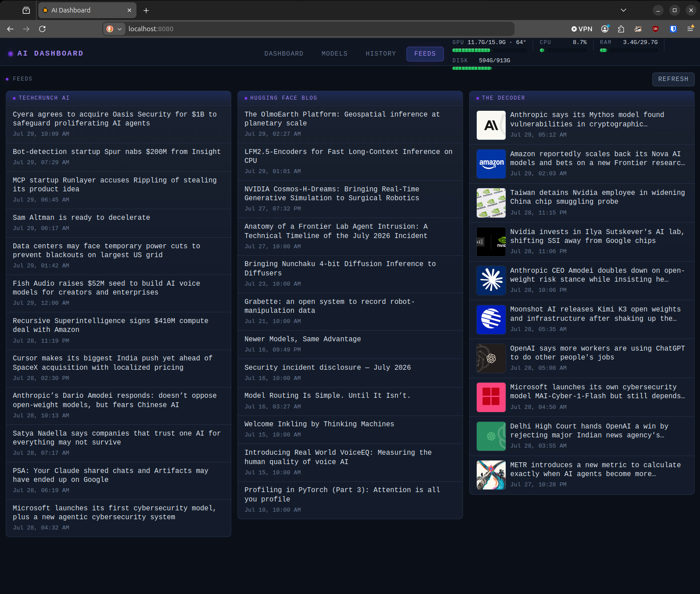Open the extensions puzzle icon

pyautogui.click(x=621, y=29)
